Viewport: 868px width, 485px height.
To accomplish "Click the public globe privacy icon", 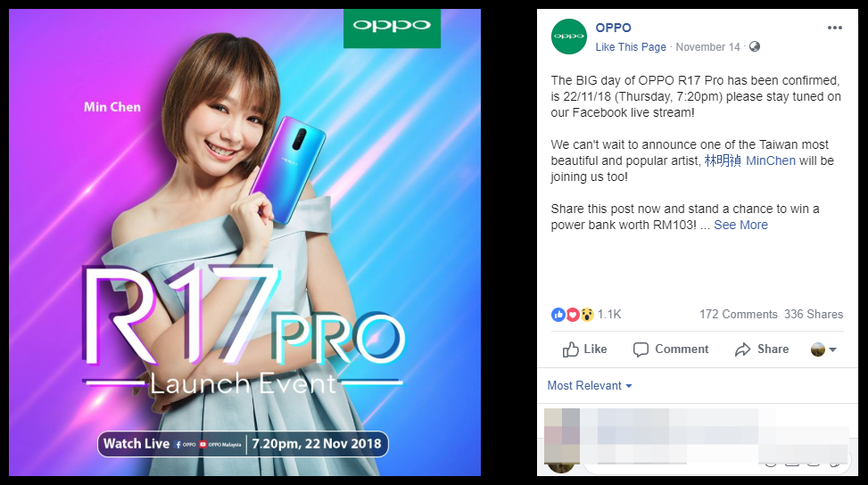I will pos(754,47).
